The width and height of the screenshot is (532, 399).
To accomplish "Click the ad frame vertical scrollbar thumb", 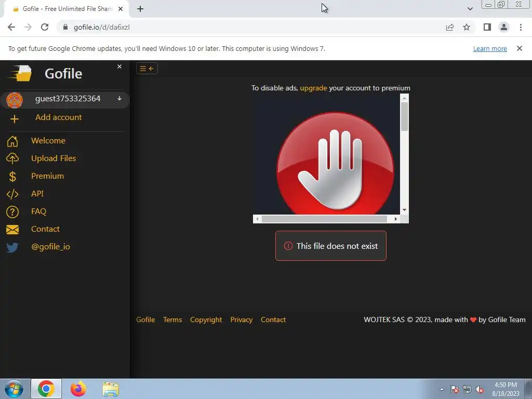I will click(x=404, y=116).
